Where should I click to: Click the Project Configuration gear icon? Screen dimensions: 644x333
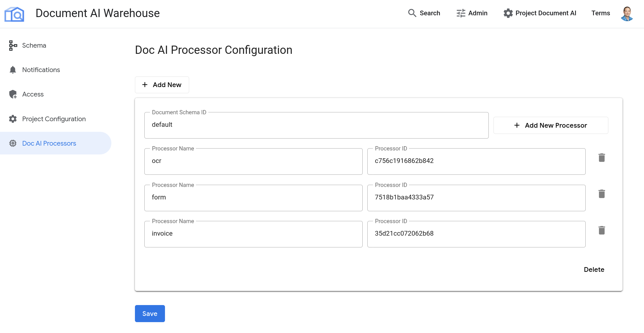13,119
